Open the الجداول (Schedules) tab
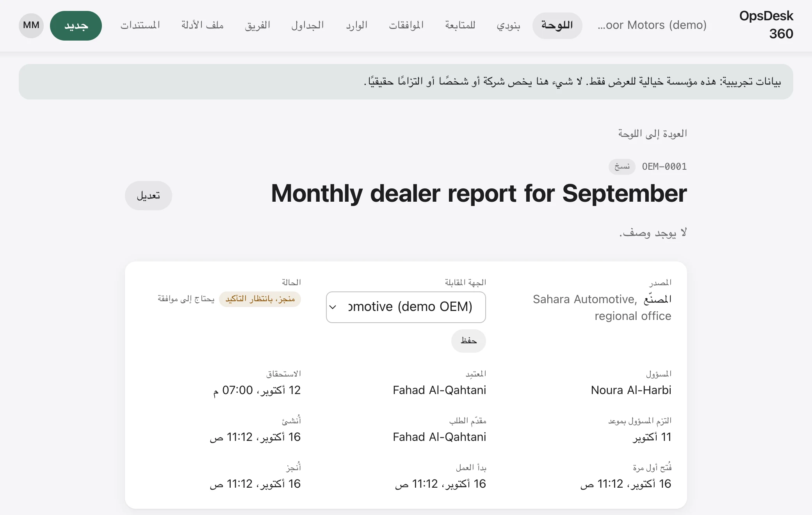The image size is (812, 515). (x=308, y=25)
